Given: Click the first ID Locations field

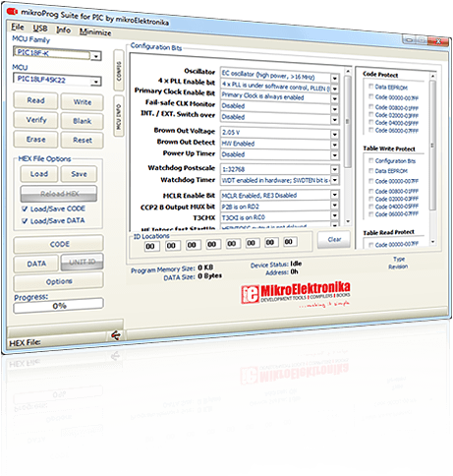Looking at the screenshot, I should click(151, 246).
